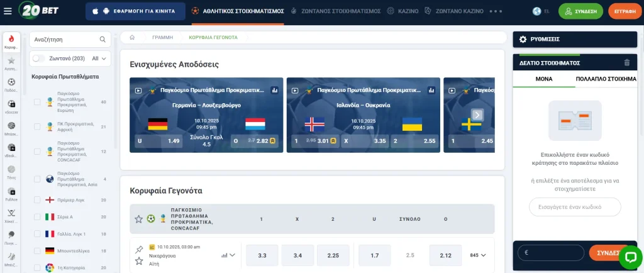Open statistics icon on Germany–Luxembourg card
This screenshot has width=644, height=273.
[x=274, y=90]
